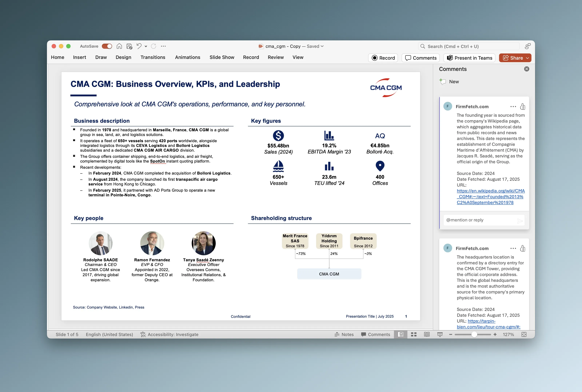
Task: Open the Undo history dropdown arrow
Action: (x=146, y=46)
